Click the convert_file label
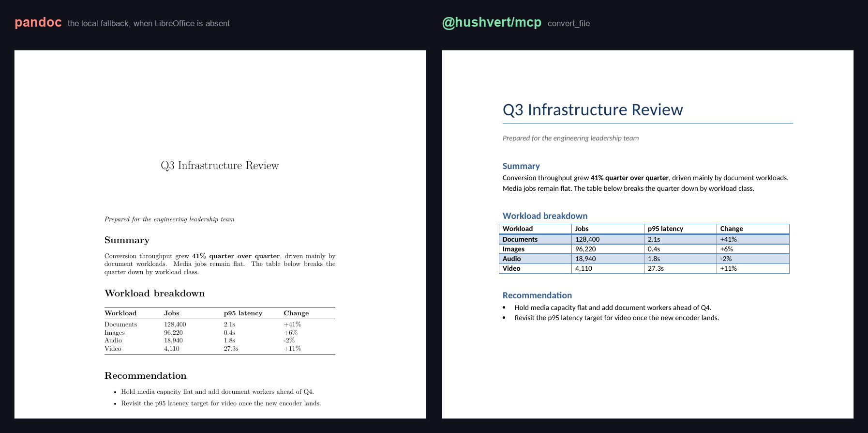Viewport: 868px width, 433px height. click(x=569, y=23)
